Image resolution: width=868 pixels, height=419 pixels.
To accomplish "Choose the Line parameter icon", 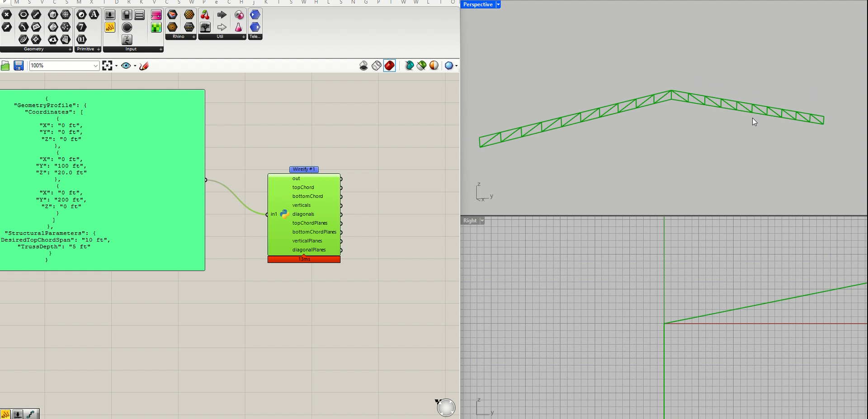I will [x=36, y=14].
